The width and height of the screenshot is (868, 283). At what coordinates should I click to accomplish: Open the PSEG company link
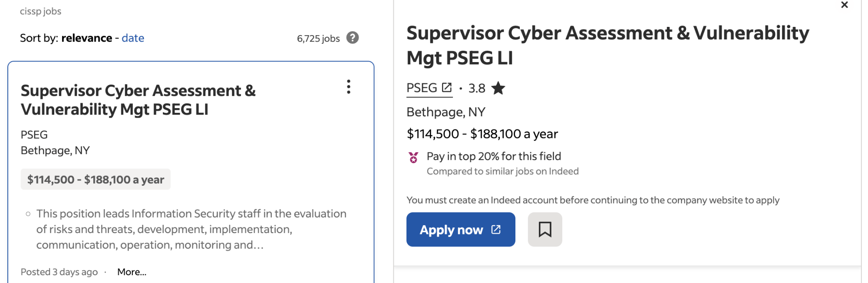coord(422,88)
